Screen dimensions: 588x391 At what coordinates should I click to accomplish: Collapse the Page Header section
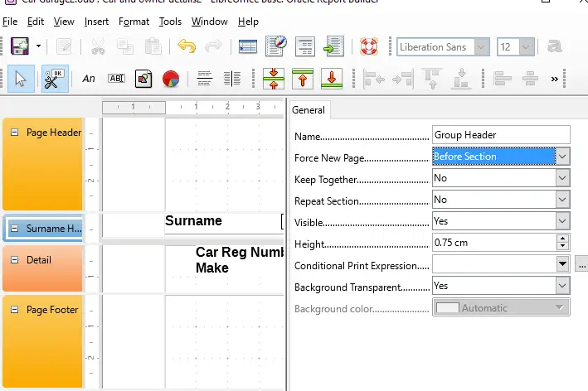click(14, 133)
